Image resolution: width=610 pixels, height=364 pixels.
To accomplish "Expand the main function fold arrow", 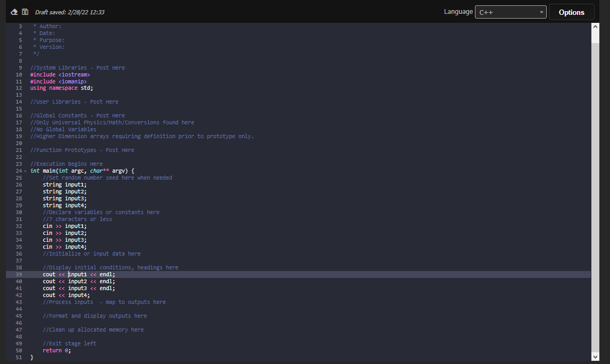I will tap(24, 171).
